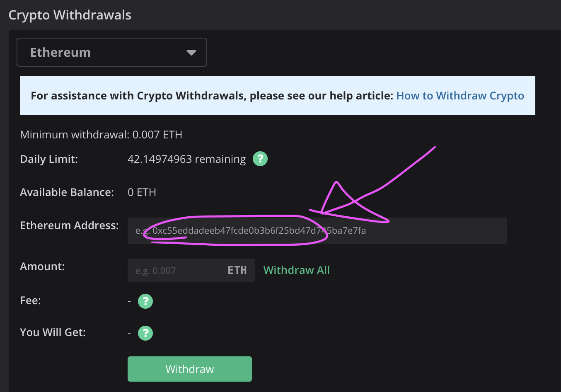Click the Daily Limit label

click(49, 159)
